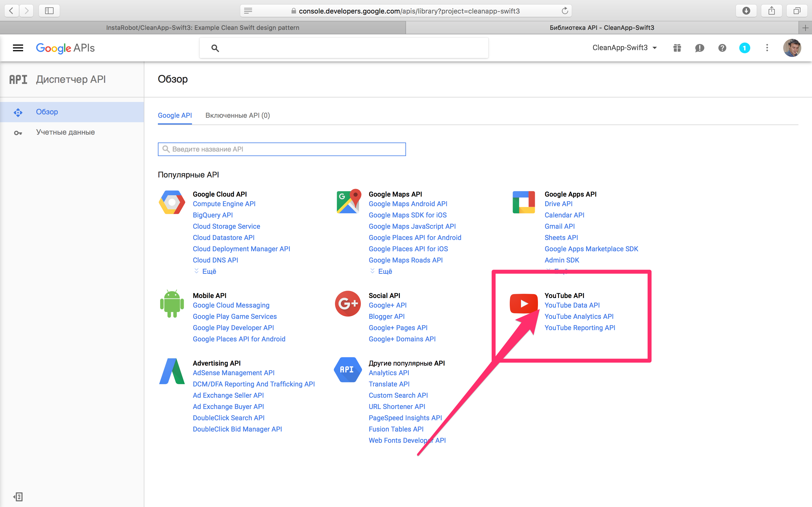Open the Compute Engine API link
Viewport: 812px width, 507px height.
point(224,204)
